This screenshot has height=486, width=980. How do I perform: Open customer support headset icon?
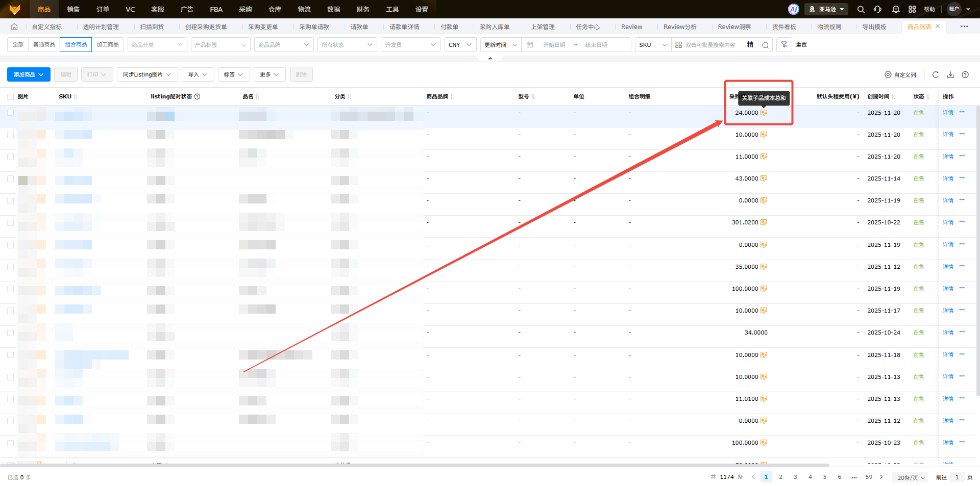877,9
